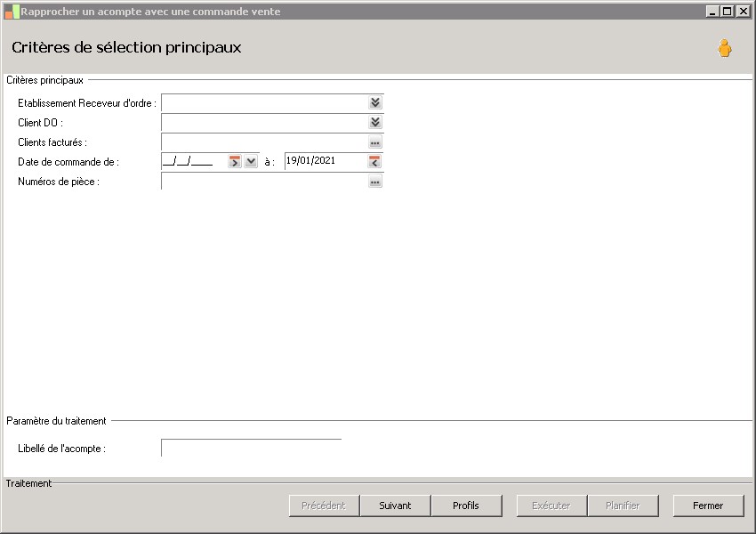Close the Rapprocher un acompte window
Screen dimensions: 756x534
click(x=743, y=11)
